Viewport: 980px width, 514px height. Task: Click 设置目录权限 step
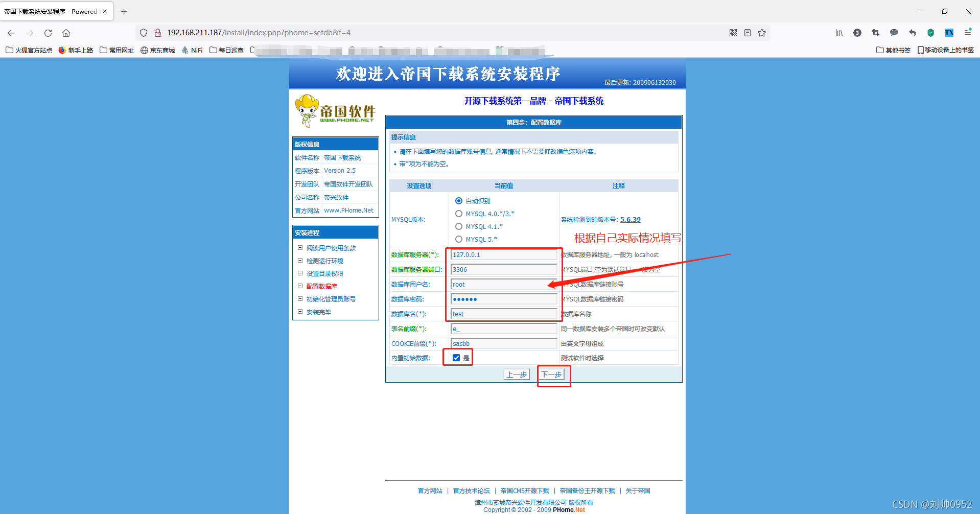coord(325,274)
